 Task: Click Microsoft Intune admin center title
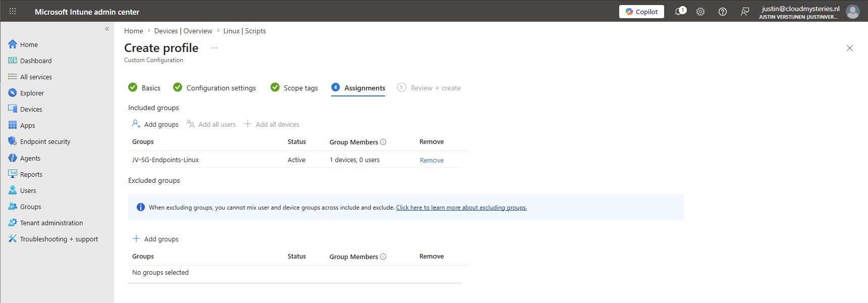click(x=87, y=12)
